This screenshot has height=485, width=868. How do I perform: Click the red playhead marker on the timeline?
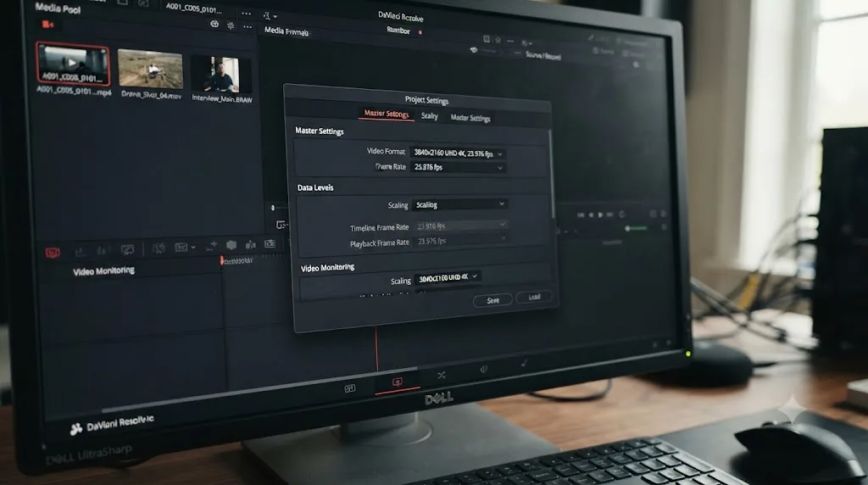tap(222, 260)
